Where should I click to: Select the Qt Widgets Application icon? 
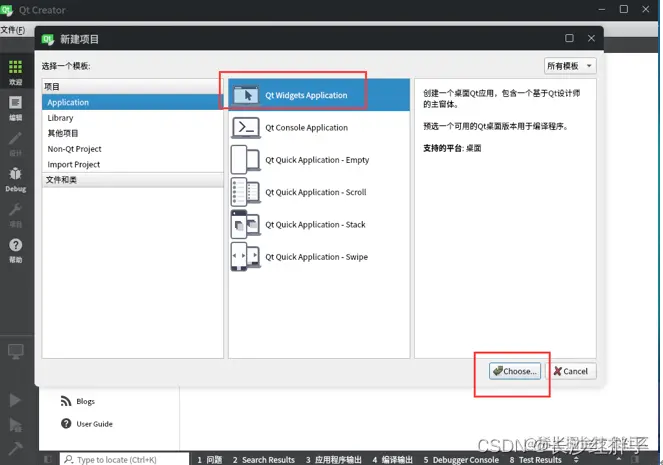[x=246, y=95]
